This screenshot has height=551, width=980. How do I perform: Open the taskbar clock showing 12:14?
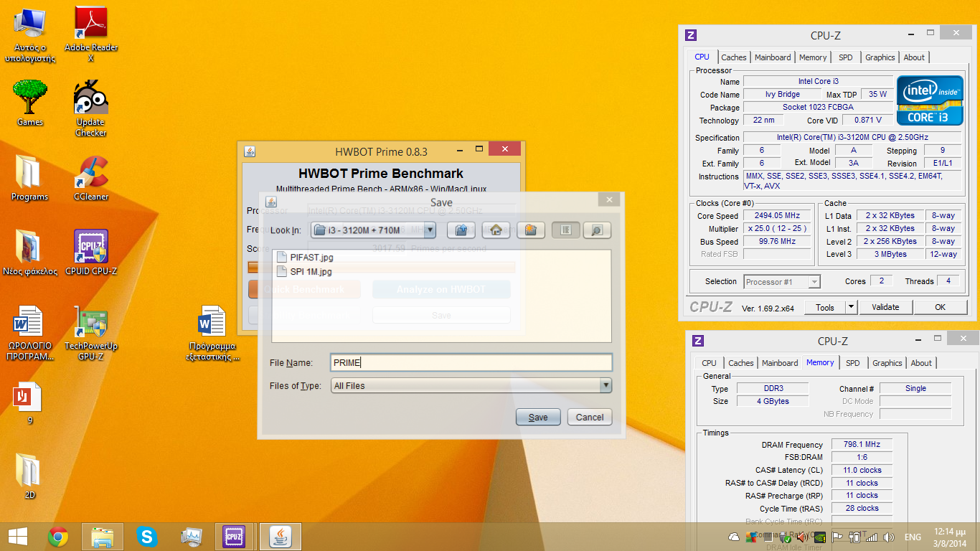950,537
